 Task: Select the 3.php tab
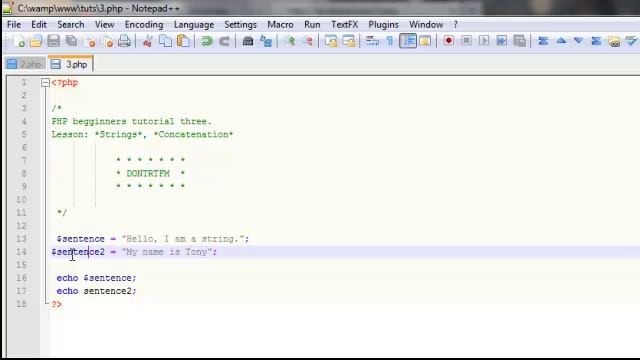pyautogui.click(x=70, y=64)
